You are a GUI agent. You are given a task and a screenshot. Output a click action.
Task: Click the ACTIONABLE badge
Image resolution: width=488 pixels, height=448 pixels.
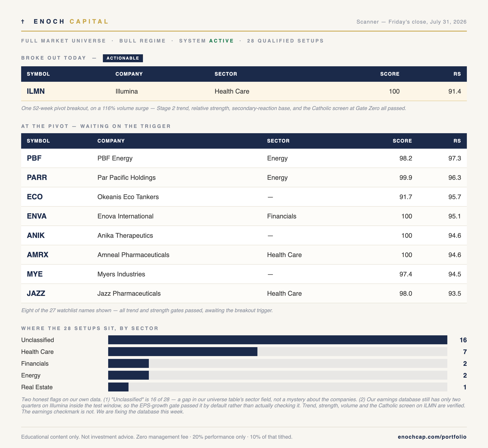[x=123, y=58]
